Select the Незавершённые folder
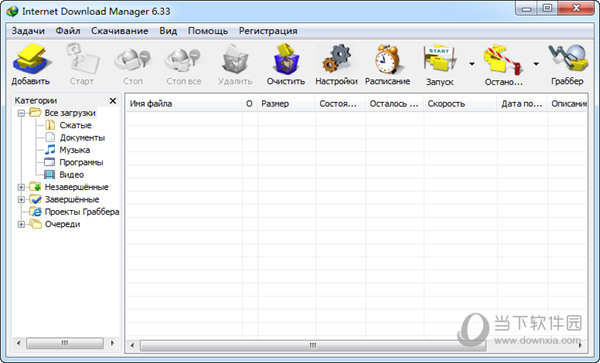 click(77, 187)
